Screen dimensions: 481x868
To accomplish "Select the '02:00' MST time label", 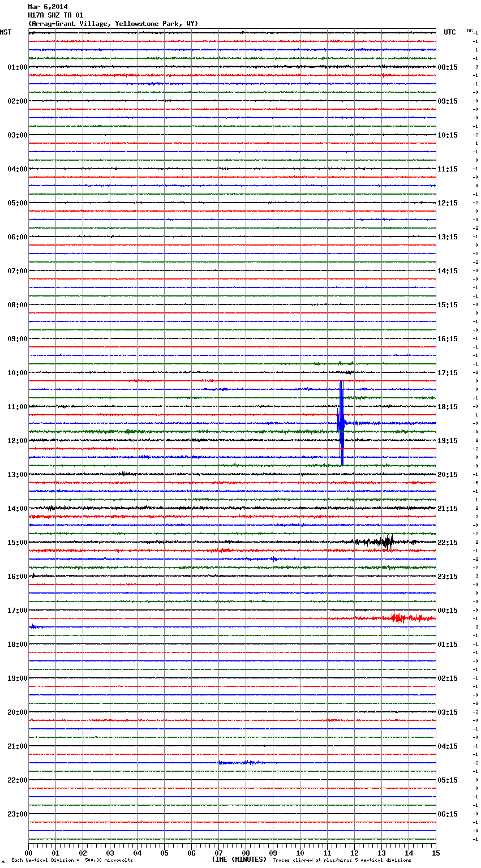I will coord(18,101).
